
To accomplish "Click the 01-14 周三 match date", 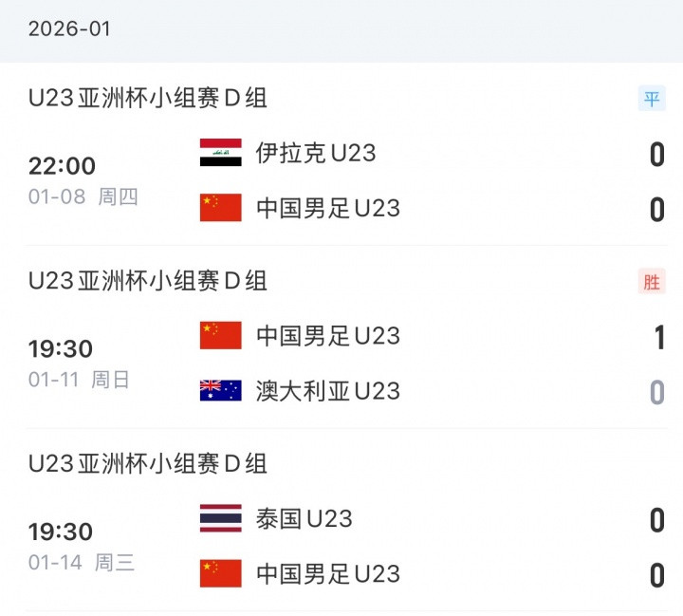I will click(x=81, y=562).
